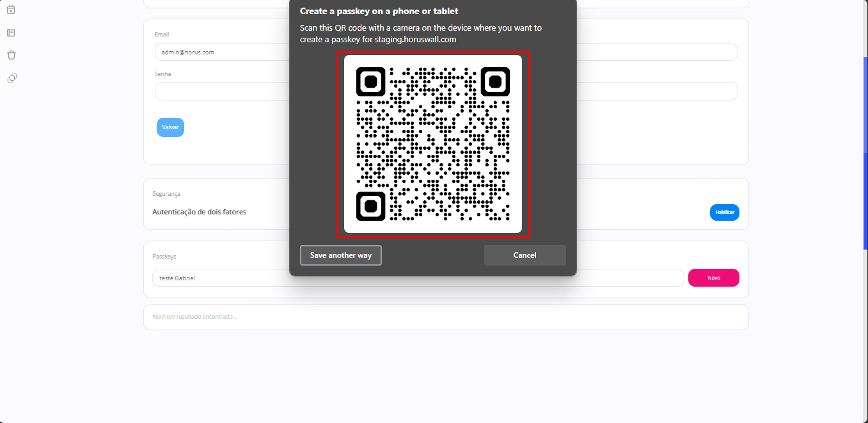The image size is (868, 423).
Task: Click the trash bin sidebar icon
Action: pyautogui.click(x=11, y=55)
